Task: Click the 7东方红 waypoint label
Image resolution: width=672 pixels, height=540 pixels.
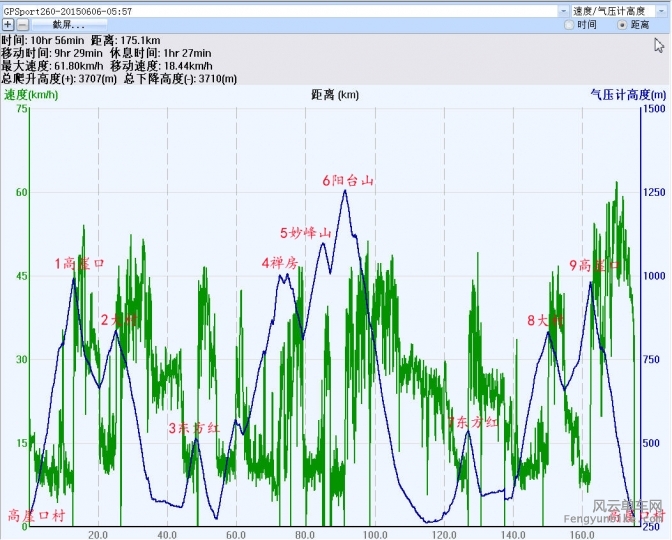Action: click(x=472, y=423)
